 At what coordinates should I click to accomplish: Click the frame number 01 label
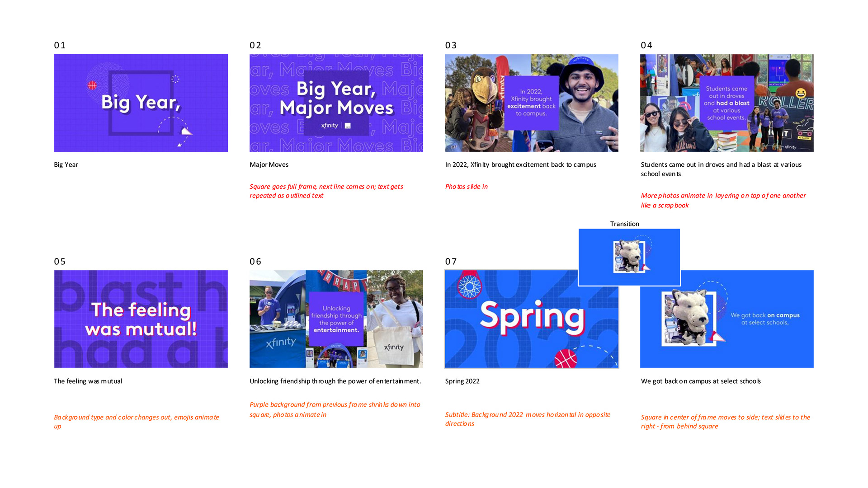click(x=60, y=45)
